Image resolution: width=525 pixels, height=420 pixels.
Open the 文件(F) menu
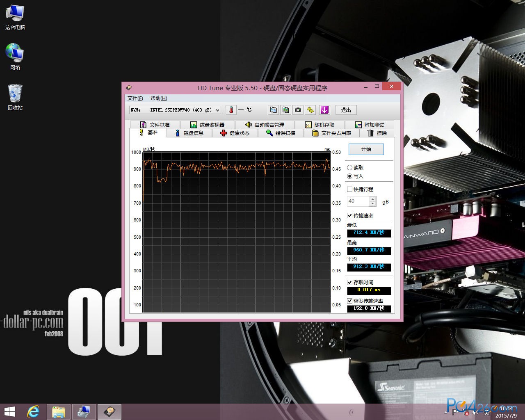click(135, 98)
